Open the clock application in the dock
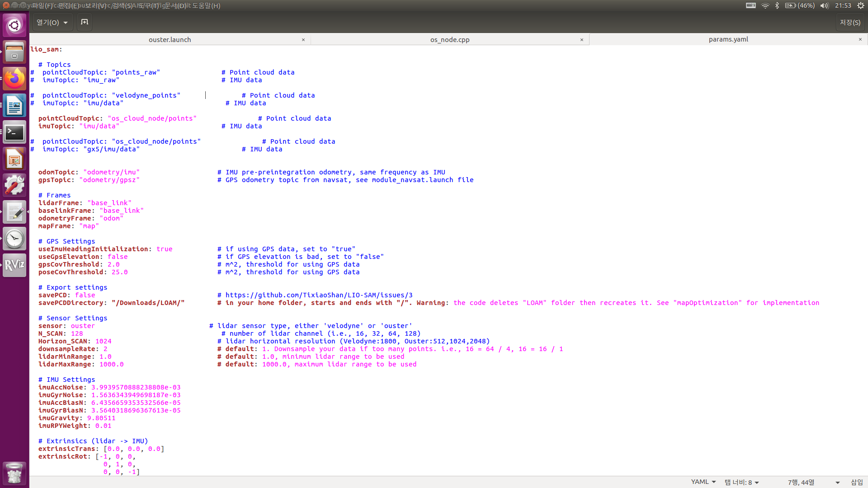This screenshot has height=488, width=868. tap(14, 239)
